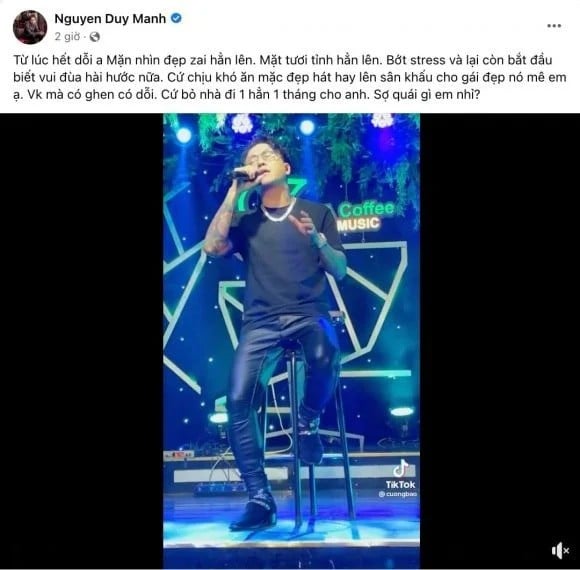Click the singer's silver chain necklace
The image size is (580, 570).
278,212
